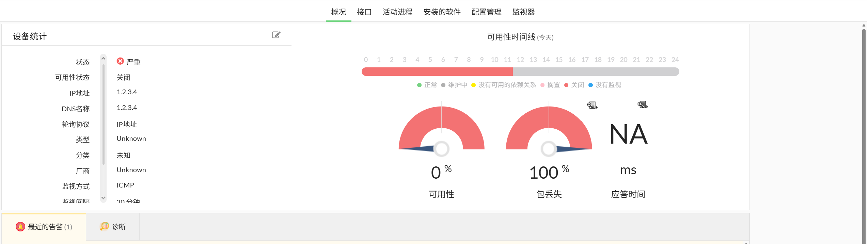Screen dimensions: 868x244
Task: Click the NA response time value
Action: click(x=628, y=134)
